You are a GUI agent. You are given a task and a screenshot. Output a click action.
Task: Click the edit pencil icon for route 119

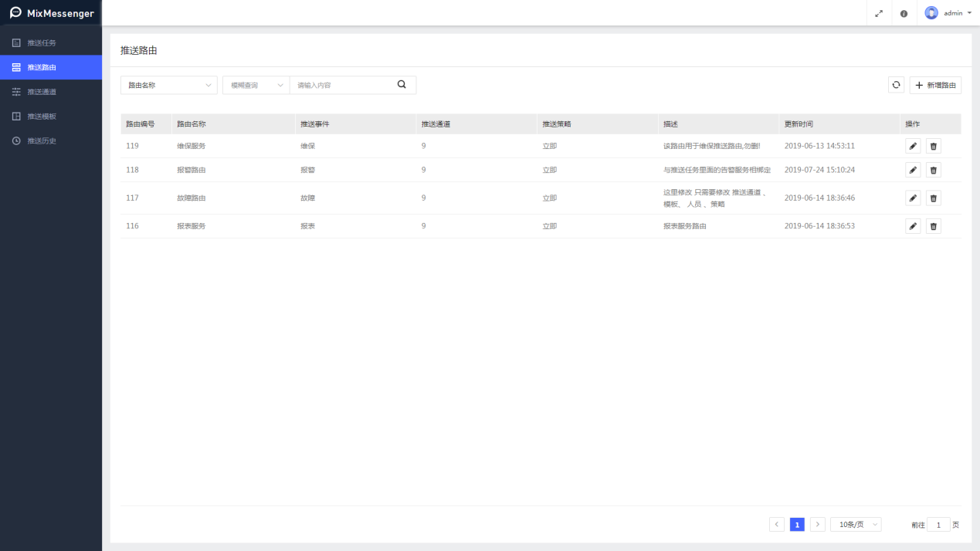point(913,146)
